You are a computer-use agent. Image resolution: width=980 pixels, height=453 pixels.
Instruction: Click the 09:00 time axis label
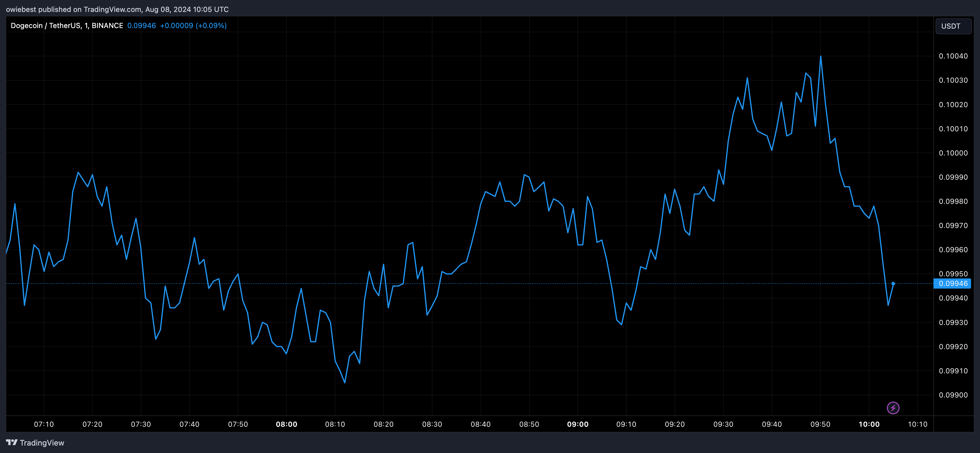(577, 424)
